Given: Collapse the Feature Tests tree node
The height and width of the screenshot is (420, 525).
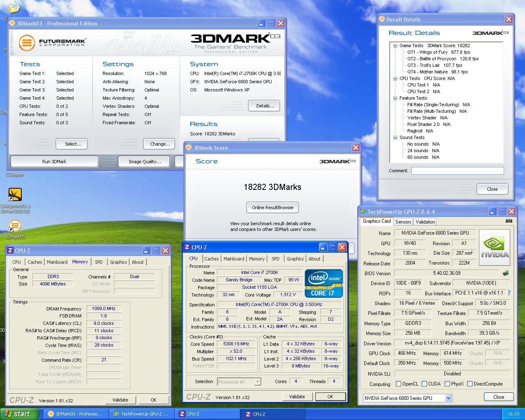Looking at the screenshot, I should (x=395, y=98).
